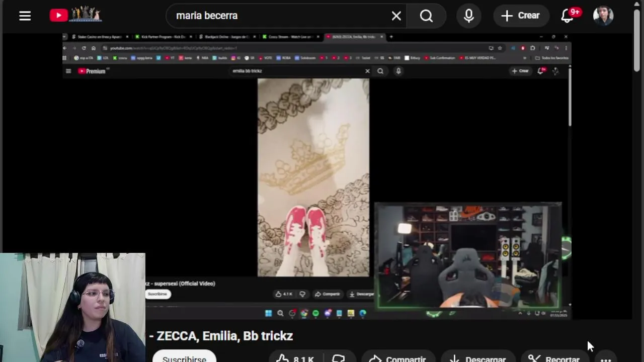The width and height of the screenshot is (644, 362).
Task: Start voice search with microphone icon
Action: [468, 16]
